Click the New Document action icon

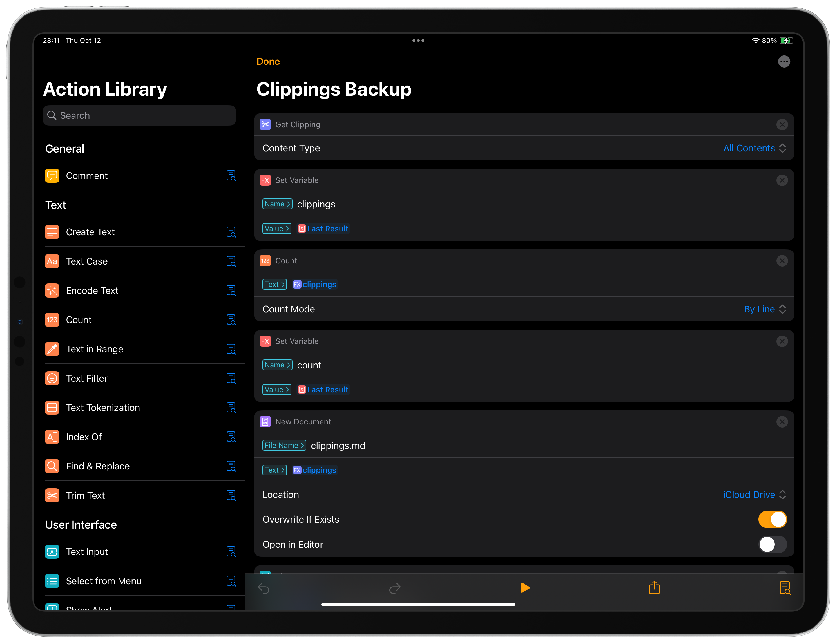[x=266, y=421]
